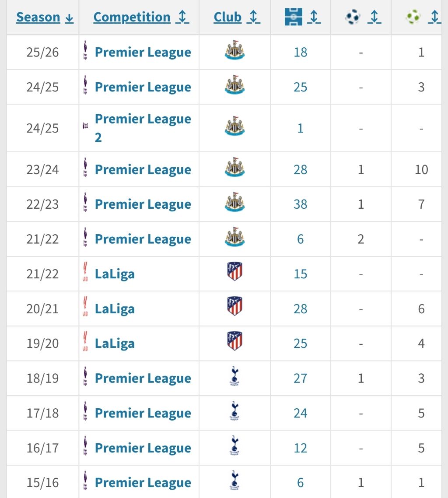
Task: Open the Premier League 2 competition link
Action: 143,127
